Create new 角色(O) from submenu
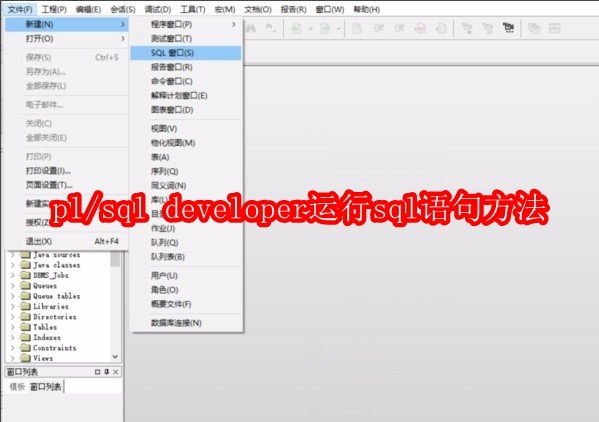The width and height of the screenshot is (599, 422). pyautogui.click(x=186, y=290)
